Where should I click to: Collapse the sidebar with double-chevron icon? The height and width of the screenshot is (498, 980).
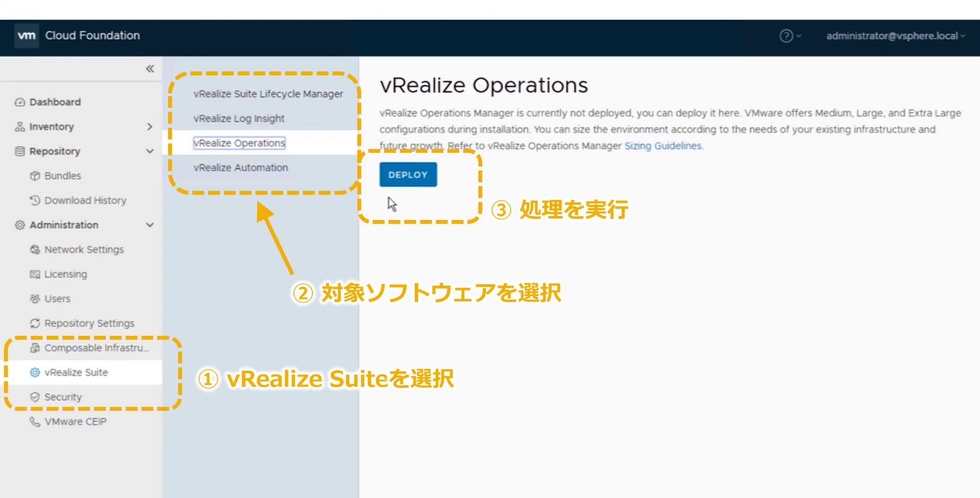click(150, 69)
